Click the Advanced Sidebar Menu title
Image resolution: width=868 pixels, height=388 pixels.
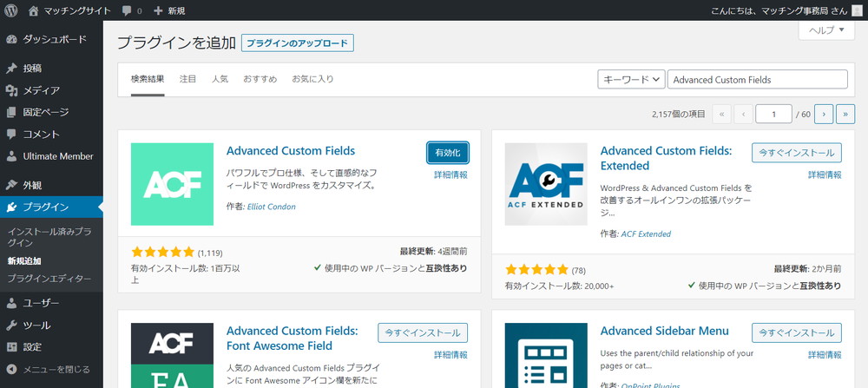click(x=664, y=331)
